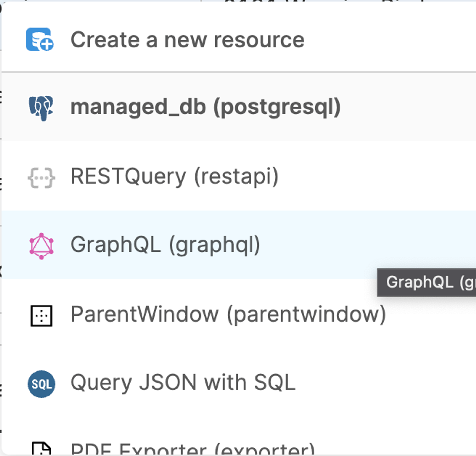
Task: Click the ParentWindow dotted square icon
Action: [x=41, y=316]
